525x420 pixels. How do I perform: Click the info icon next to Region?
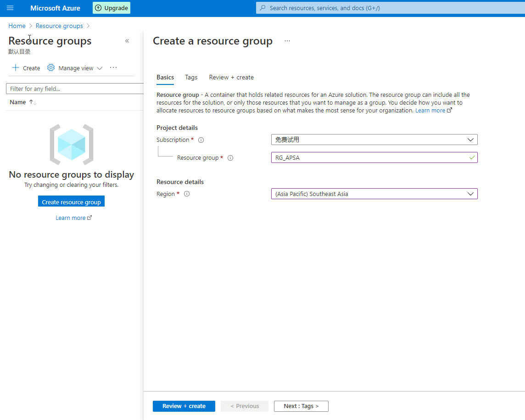tap(187, 194)
